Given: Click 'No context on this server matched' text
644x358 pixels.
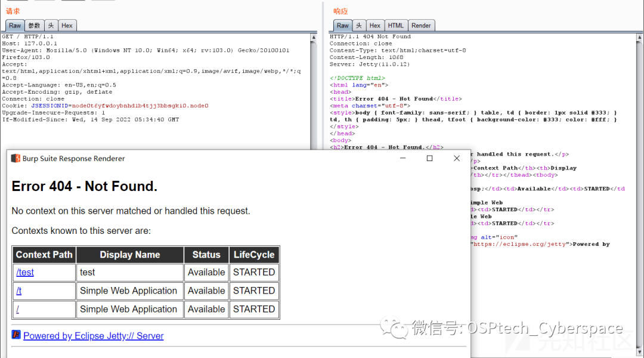Looking at the screenshot, I should point(131,211).
